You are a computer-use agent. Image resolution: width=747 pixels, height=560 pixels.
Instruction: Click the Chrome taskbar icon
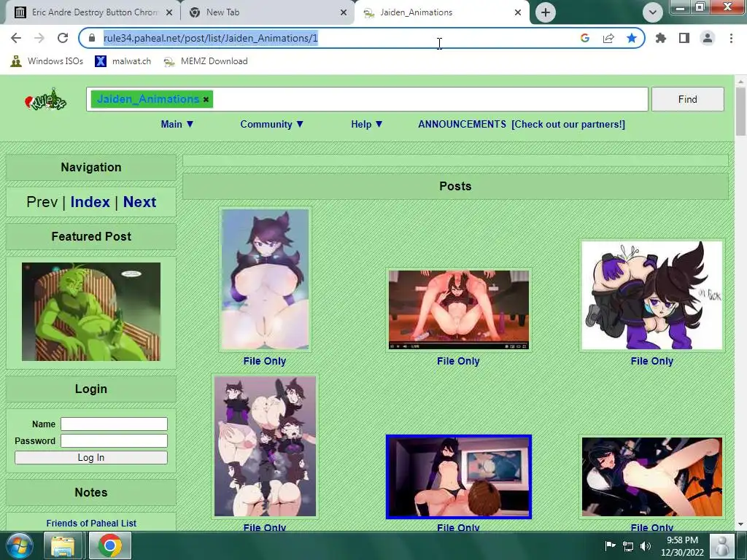point(110,545)
